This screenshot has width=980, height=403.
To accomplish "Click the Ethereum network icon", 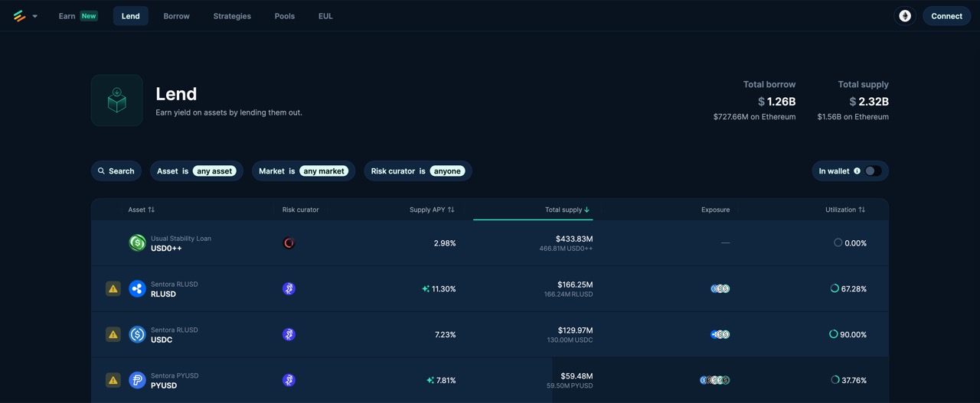I will (x=905, y=16).
